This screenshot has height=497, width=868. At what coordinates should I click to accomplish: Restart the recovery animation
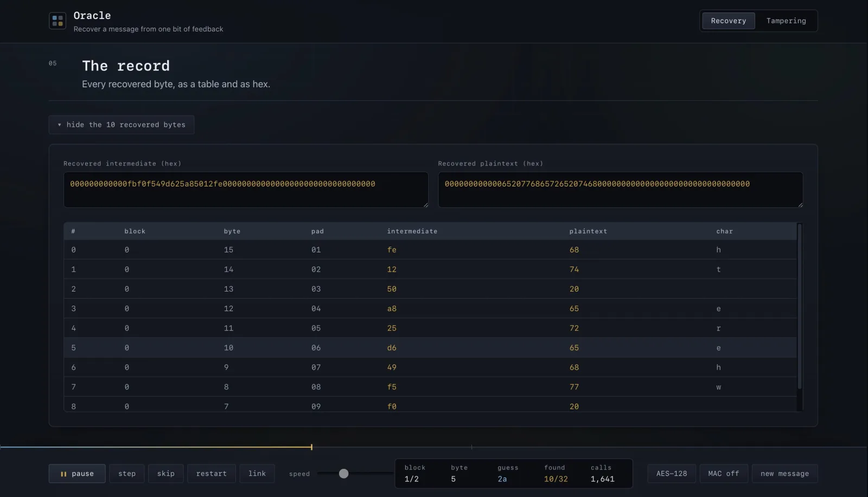[212, 474]
